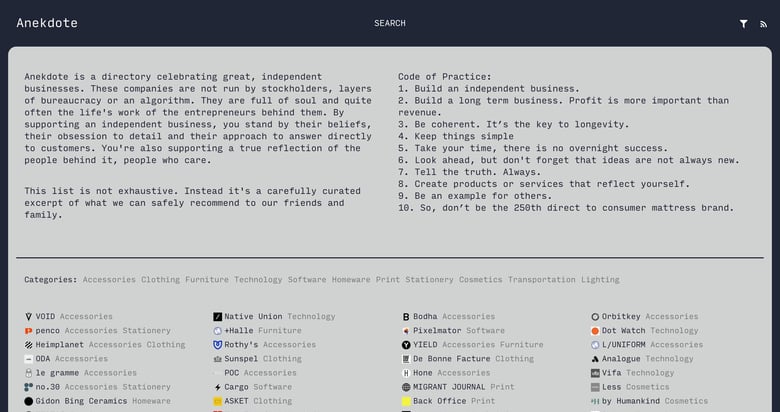Click the filter funnel icon
Screen dimensions: 780x412
(x=743, y=23)
